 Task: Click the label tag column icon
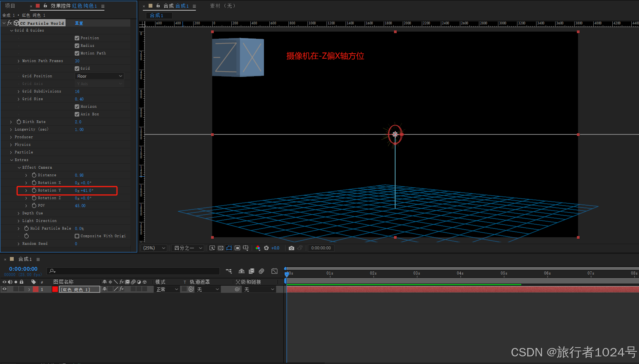pyautogui.click(x=34, y=282)
